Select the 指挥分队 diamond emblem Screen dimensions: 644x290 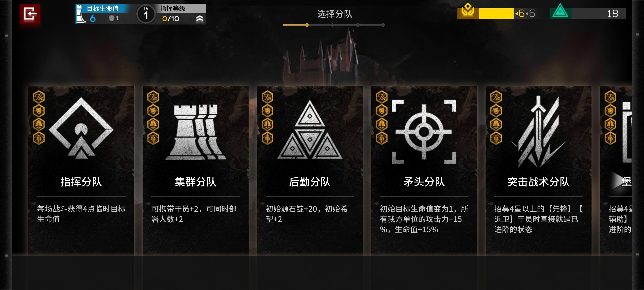[x=81, y=128]
